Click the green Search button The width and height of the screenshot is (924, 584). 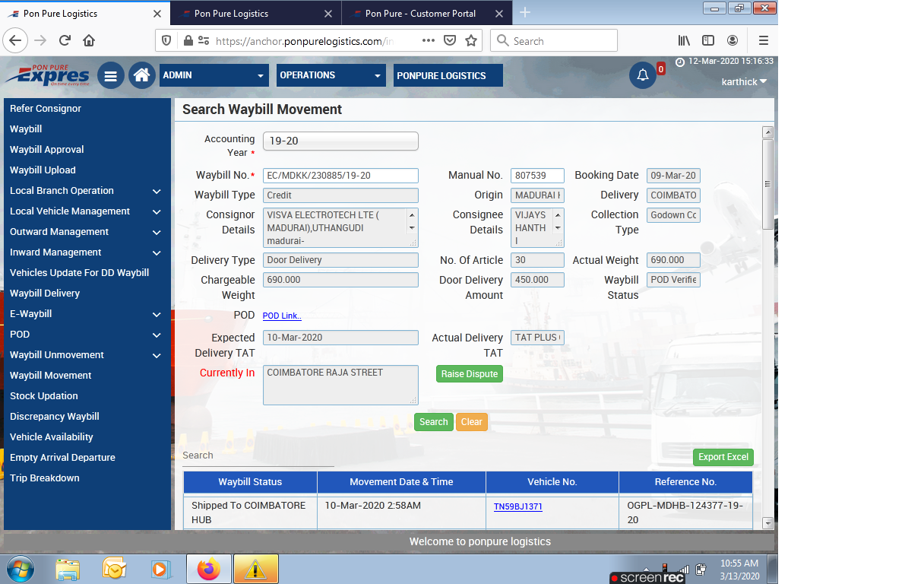[x=433, y=422]
